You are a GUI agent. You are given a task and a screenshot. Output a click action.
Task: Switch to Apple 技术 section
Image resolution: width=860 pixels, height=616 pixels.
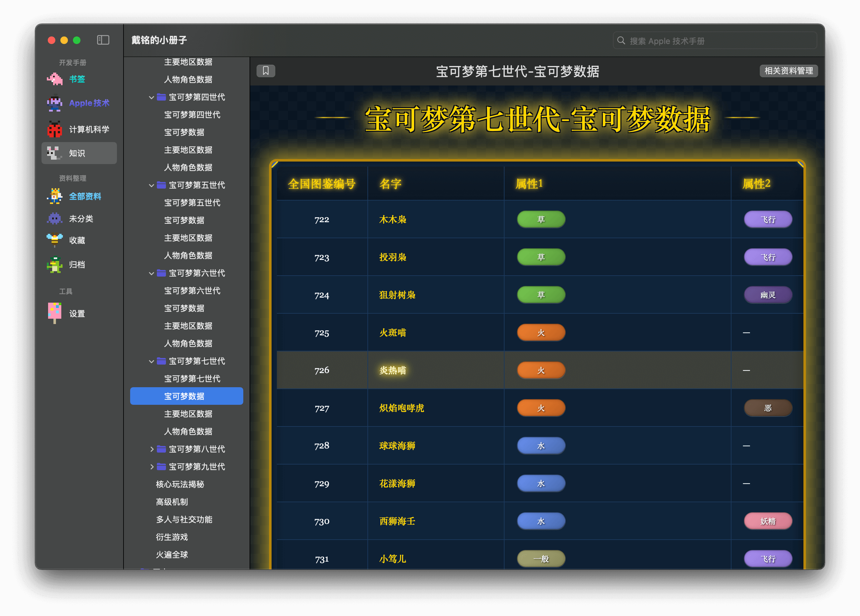click(x=79, y=103)
